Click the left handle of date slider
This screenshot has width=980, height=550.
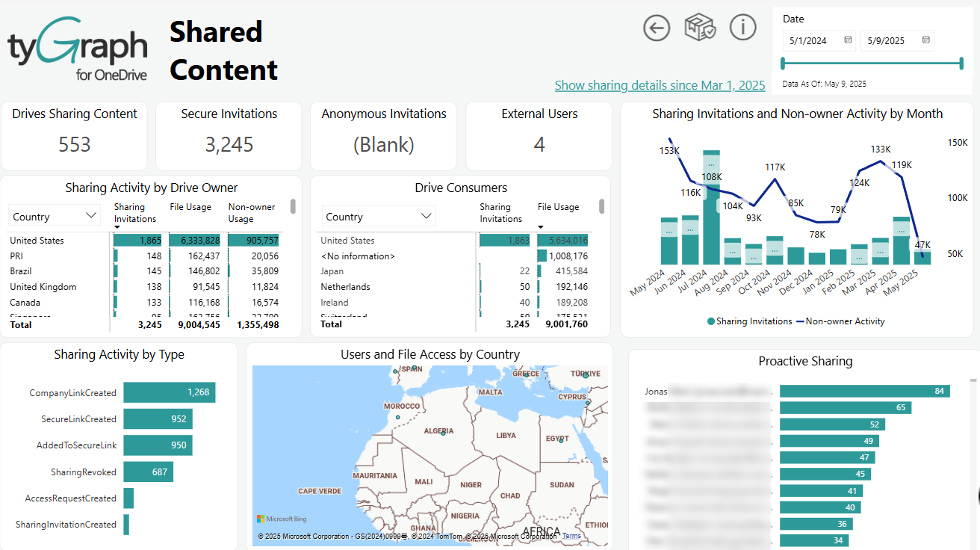[x=783, y=64]
